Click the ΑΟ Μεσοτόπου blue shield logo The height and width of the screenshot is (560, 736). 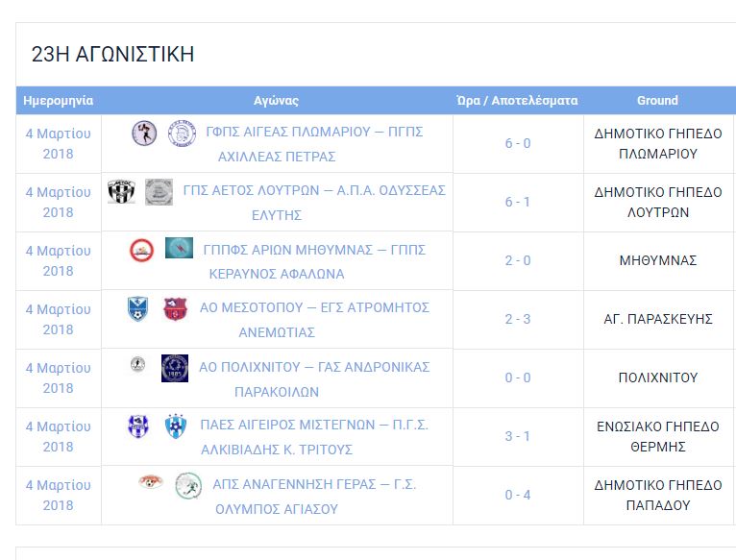pyautogui.click(x=138, y=309)
